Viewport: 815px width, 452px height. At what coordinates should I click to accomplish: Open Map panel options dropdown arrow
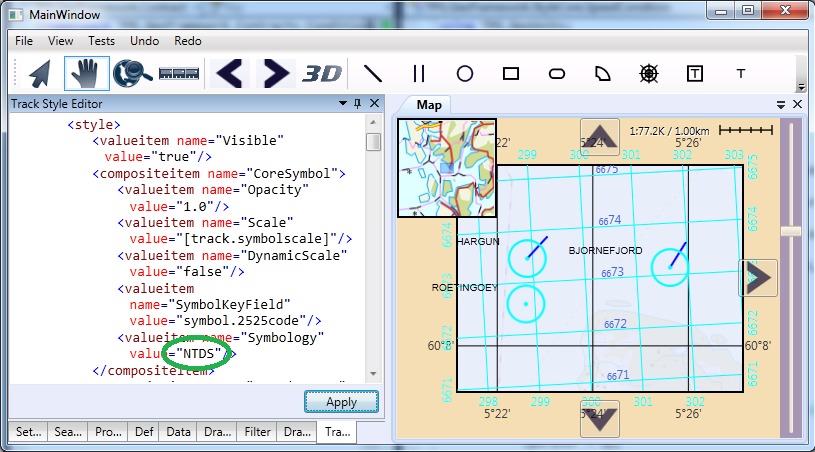pyautogui.click(x=781, y=104)
